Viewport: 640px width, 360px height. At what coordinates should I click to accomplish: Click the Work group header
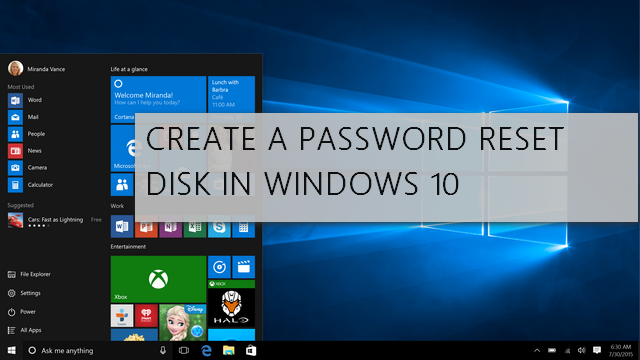(x=117, y=206)
